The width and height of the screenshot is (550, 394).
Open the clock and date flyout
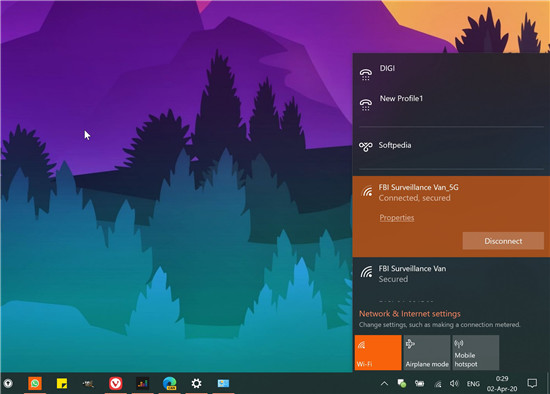(x=502, y=383)
